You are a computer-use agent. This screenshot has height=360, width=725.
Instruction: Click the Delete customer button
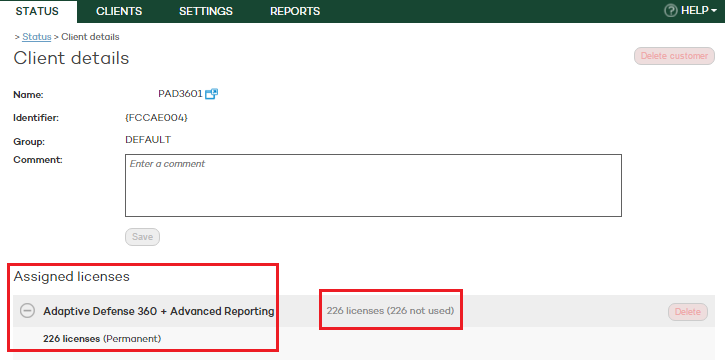[x=674, y=56]
